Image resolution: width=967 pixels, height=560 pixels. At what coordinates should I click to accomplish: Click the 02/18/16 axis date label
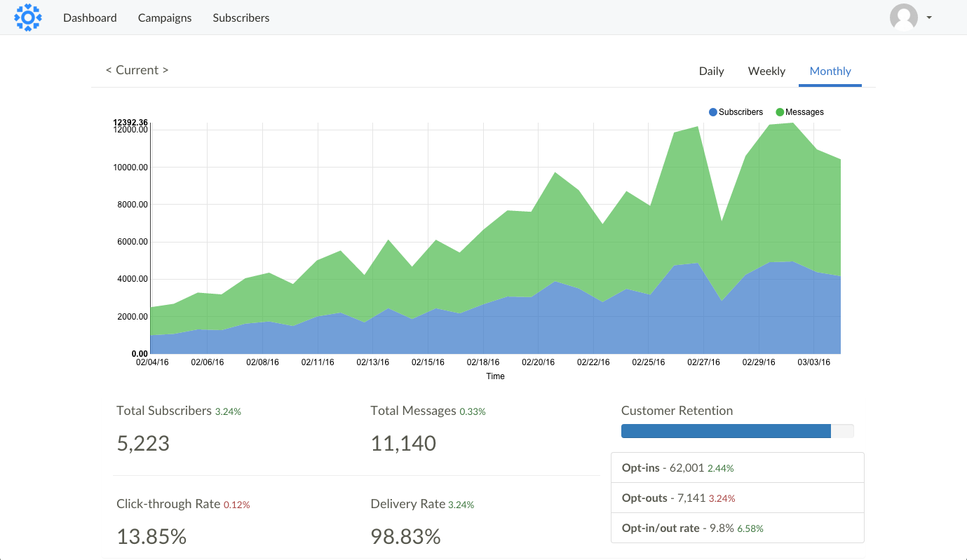(483, 362)
